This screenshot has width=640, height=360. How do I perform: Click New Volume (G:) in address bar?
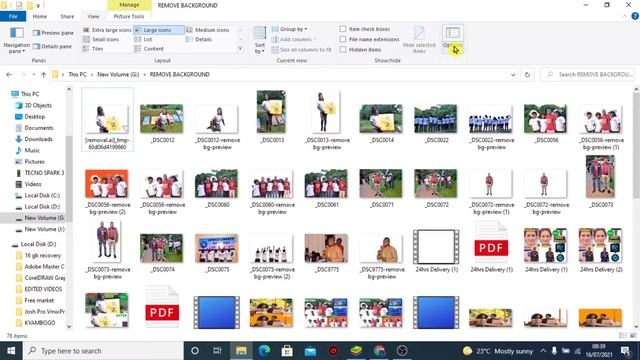[118, 74]
